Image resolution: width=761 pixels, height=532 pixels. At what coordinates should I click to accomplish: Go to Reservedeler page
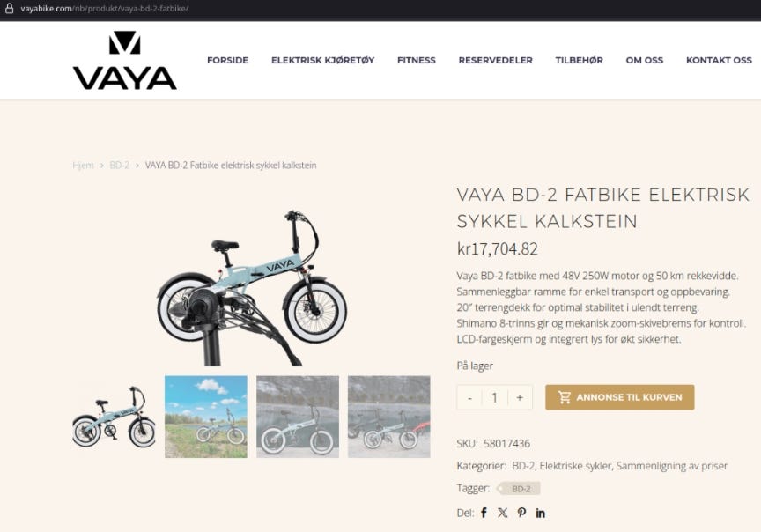496,60
